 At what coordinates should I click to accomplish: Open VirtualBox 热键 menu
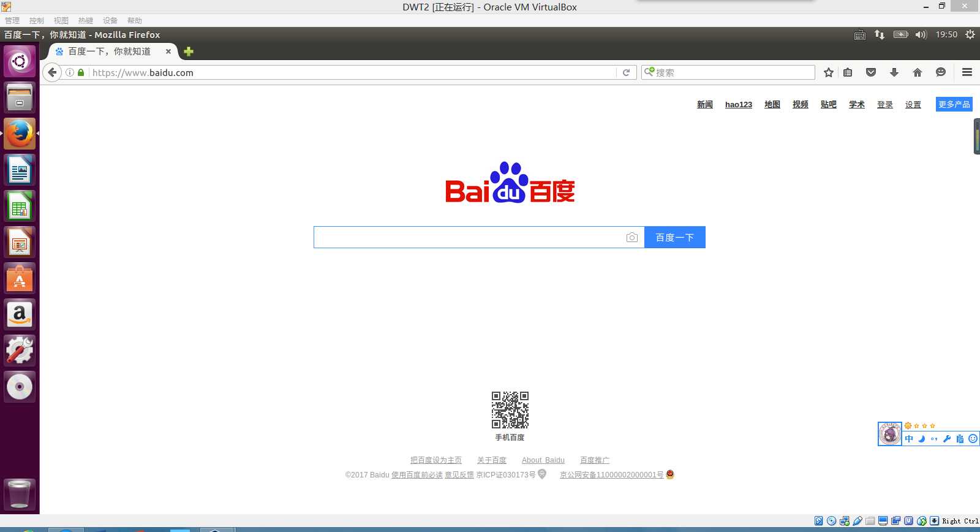[x=86, y=20]
